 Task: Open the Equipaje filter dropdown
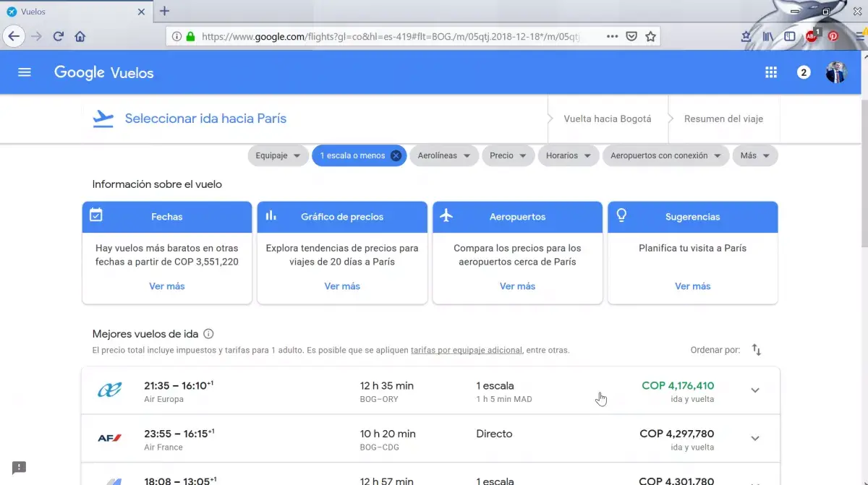278,155
